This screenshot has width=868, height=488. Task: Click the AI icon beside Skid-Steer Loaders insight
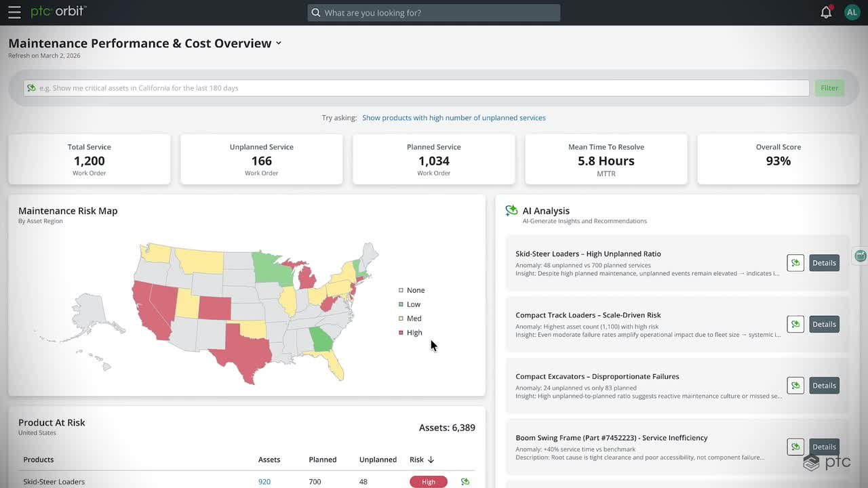click(795, 263)
